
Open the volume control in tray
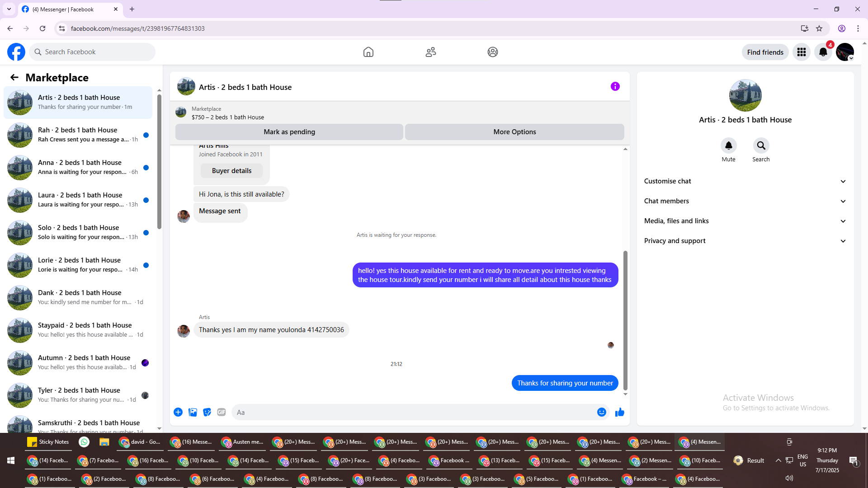point(789,478)
